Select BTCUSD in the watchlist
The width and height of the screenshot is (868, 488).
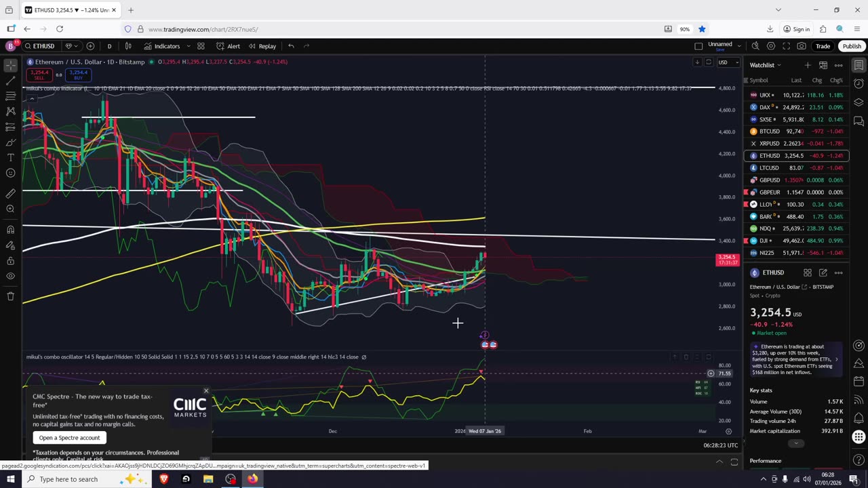(796, 131)
